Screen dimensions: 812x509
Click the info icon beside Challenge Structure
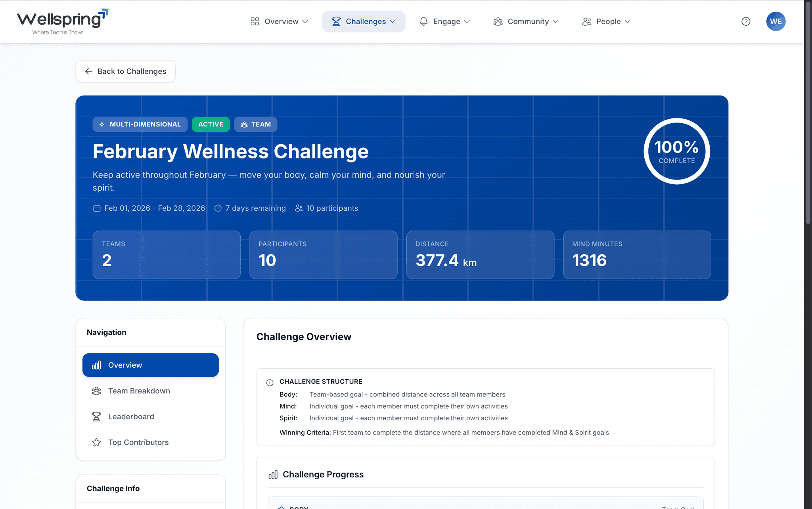tap(270, 382)
